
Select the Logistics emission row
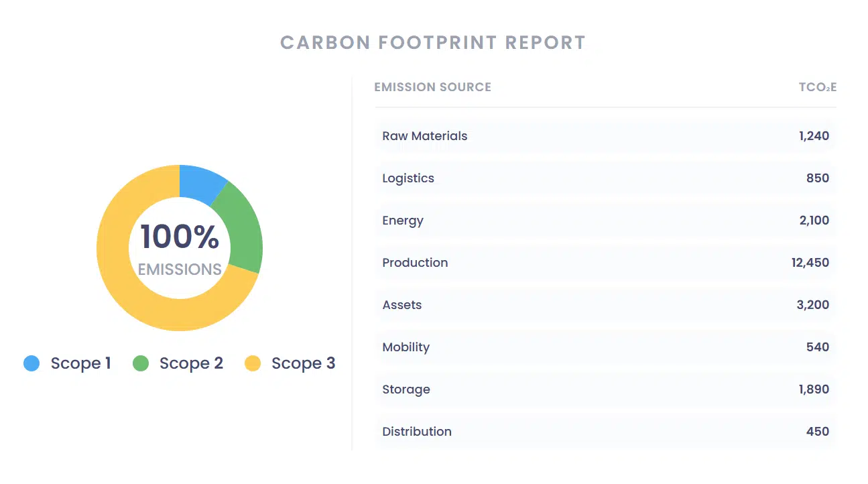605,178
